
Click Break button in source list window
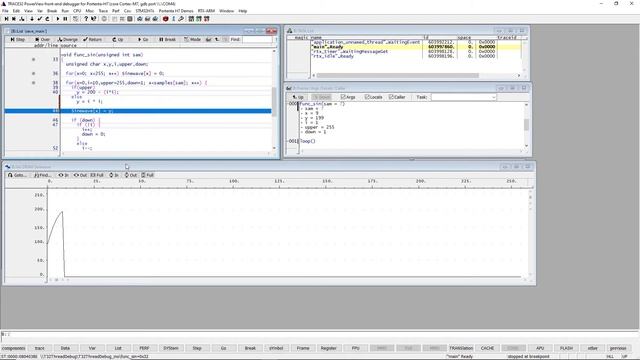(167, 40)
